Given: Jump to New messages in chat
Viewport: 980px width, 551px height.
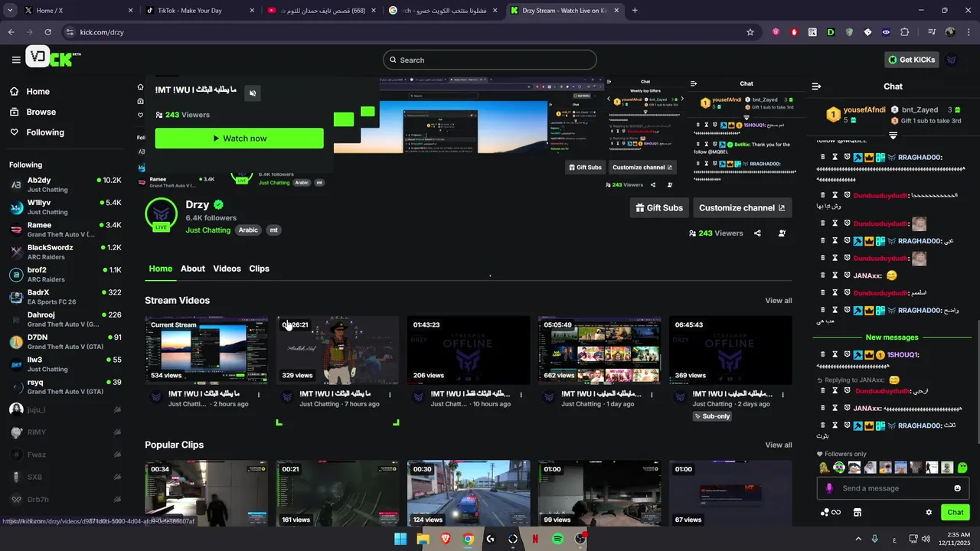Looking at the screenshot, I should pos(892,337).
